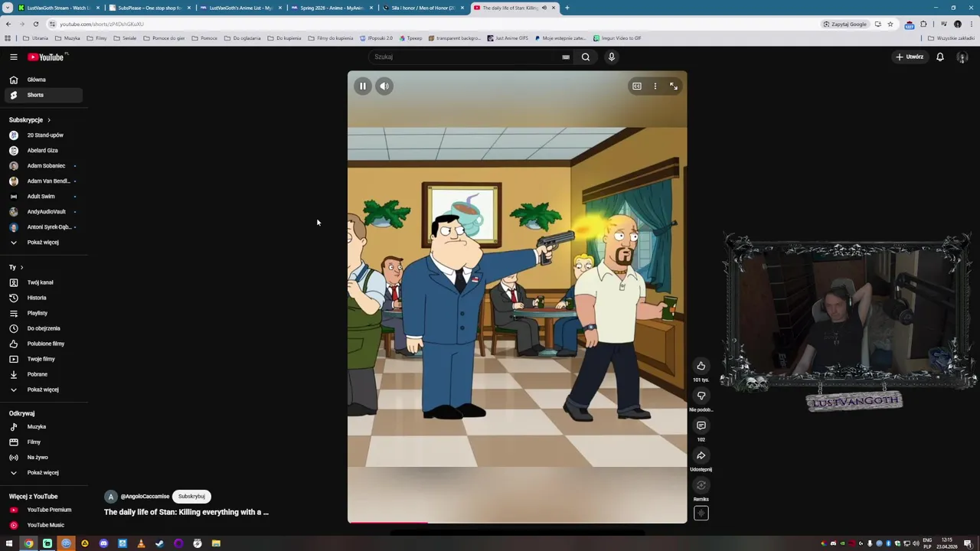Open the Wszystkie zakładki bookmarks folder
Image resolution: width=980 pixels, height=551 pixels.
(952, 38)
